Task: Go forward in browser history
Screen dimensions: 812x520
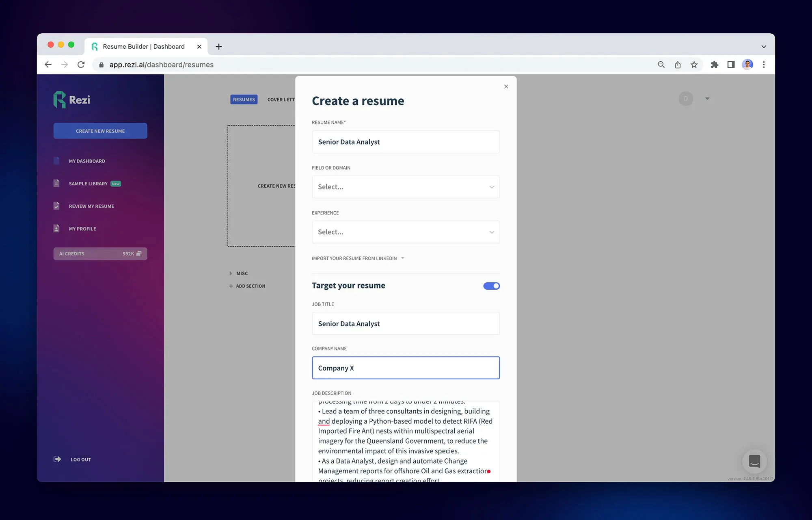Action: click(65, 65)
